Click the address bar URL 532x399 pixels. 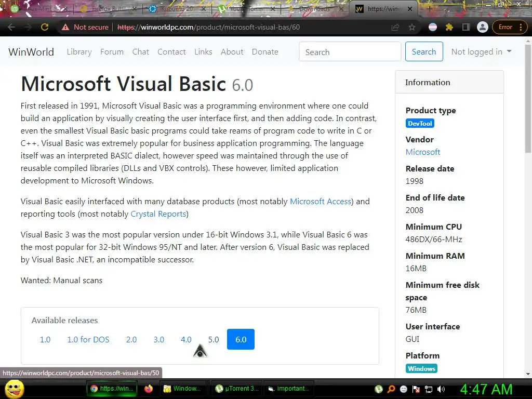point(208,27)
